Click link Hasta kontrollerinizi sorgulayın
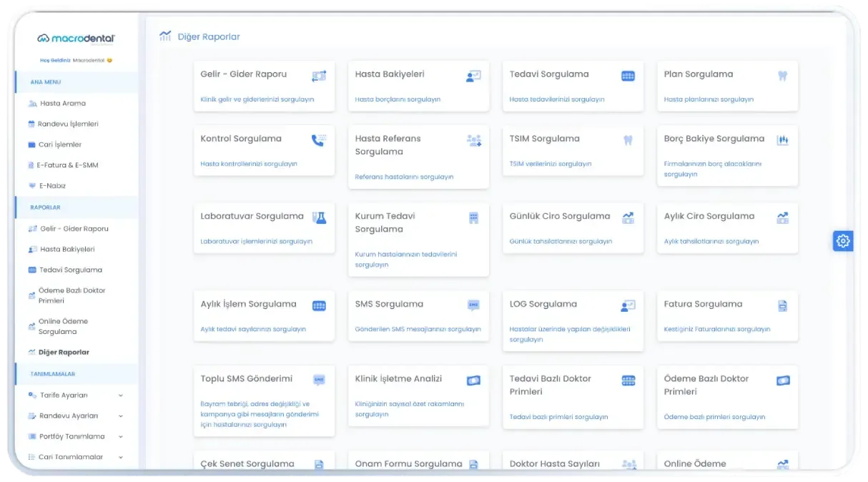This screenshot has width=868, height=482. coord(249,164)
